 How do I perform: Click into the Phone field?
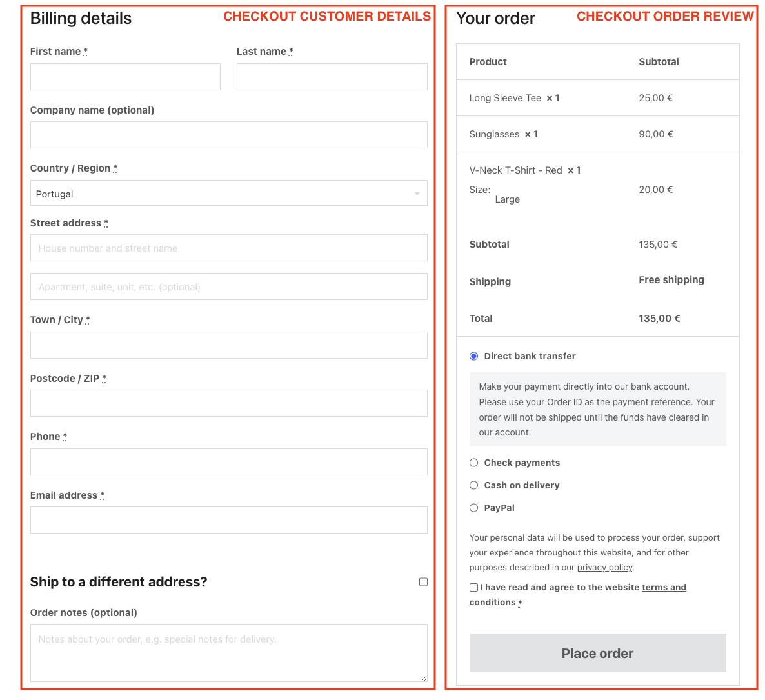pyautogui.click(x=228, y=462)
